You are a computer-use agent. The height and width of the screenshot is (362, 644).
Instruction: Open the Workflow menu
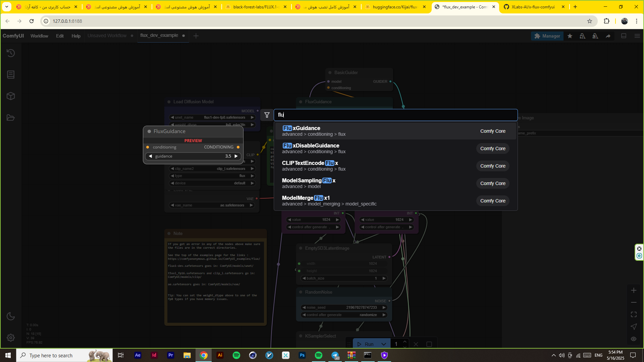pyautogui.click(x=39, y=36)
